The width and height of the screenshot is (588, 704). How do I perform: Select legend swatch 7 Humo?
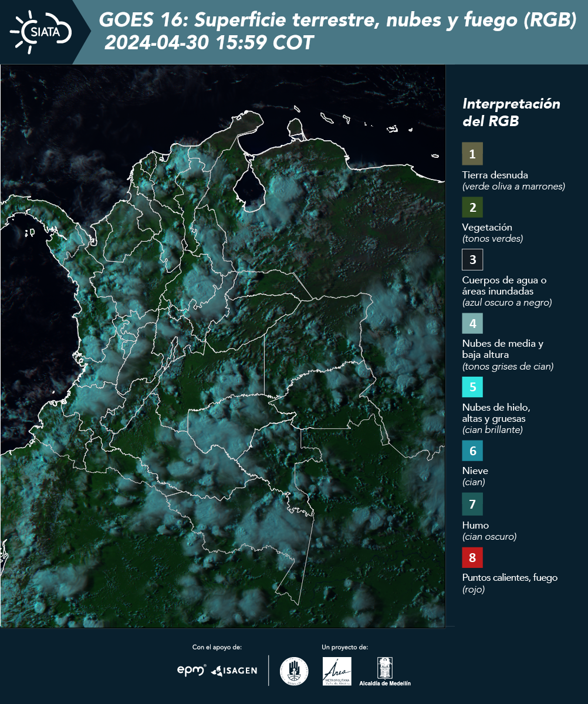point(472,504)
